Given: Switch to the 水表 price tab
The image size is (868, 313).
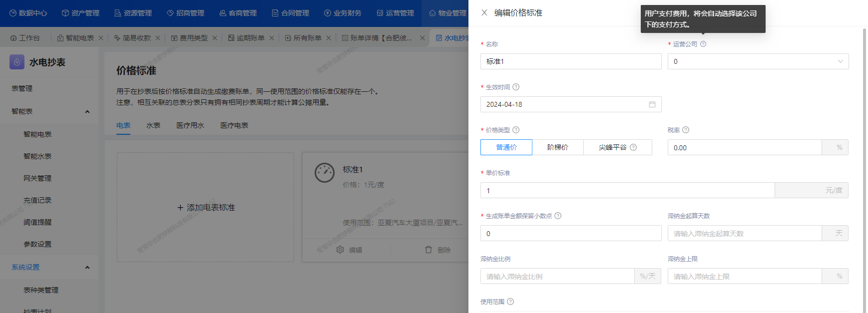Looking at the screenshot, I should 153,125.
